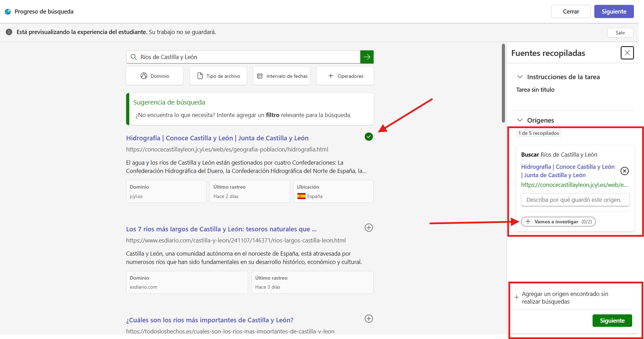Open the Dominio filter
This screenshot has height=339, width=644.
(x=155, y=76)
